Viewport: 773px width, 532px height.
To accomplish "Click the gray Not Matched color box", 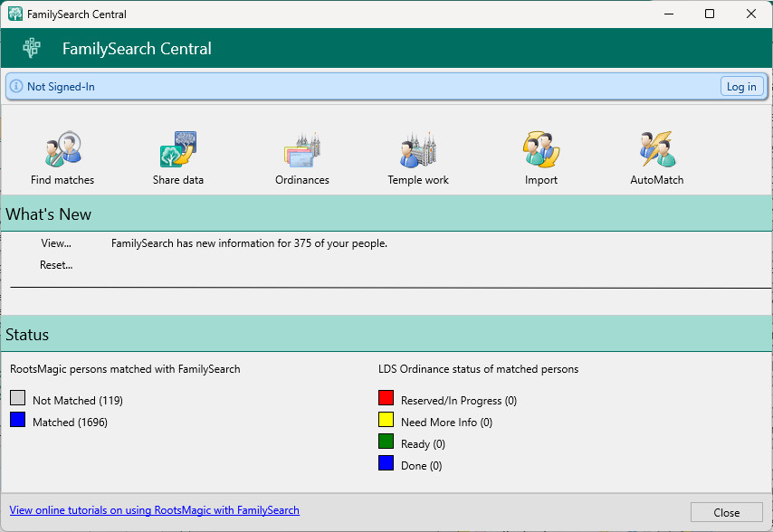I will point(17,399).
